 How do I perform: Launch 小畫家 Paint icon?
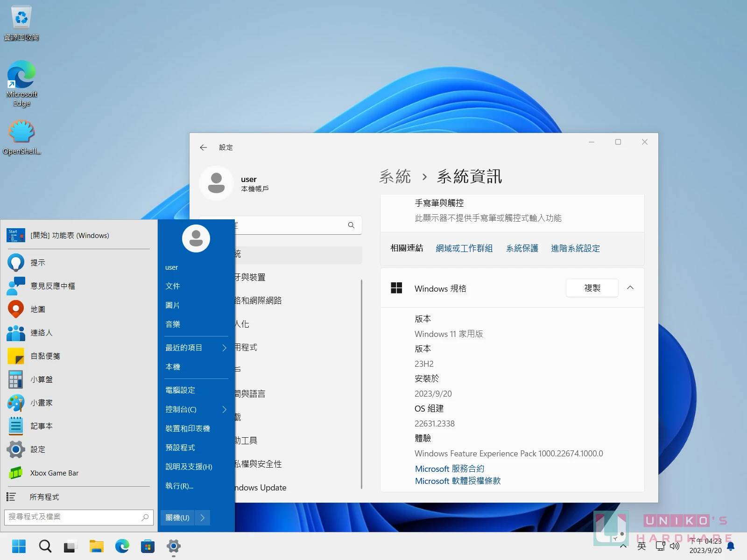coord(16,403)
